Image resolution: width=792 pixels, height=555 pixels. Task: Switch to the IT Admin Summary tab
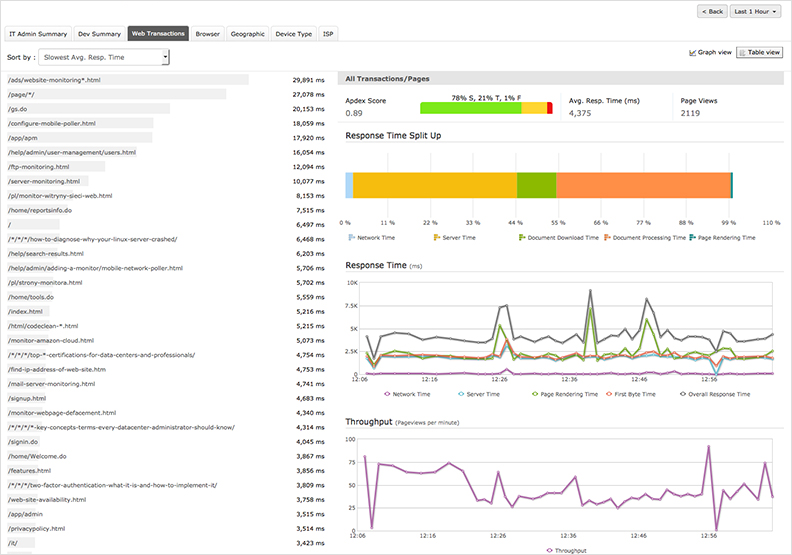pos(38,34)
